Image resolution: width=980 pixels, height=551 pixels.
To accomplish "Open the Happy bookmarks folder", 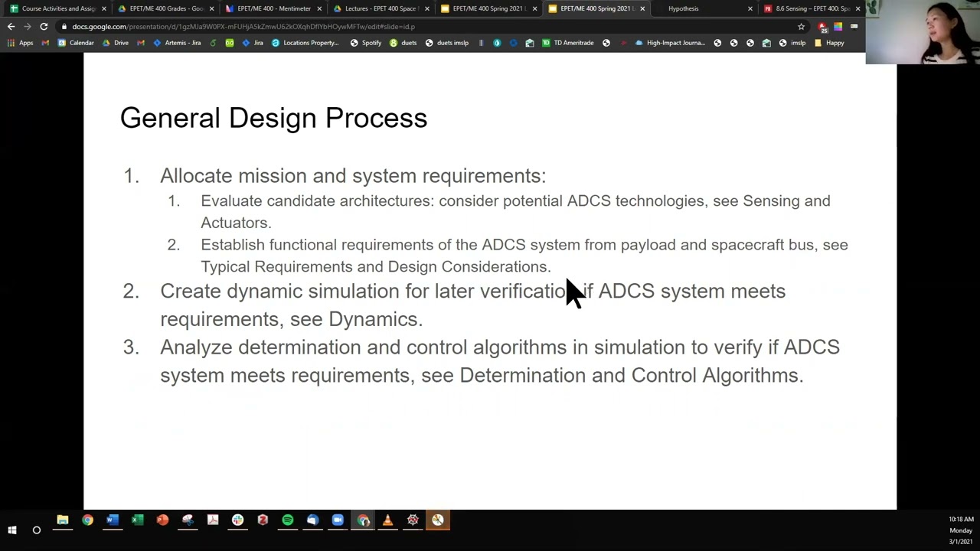I will coord(829,43).
